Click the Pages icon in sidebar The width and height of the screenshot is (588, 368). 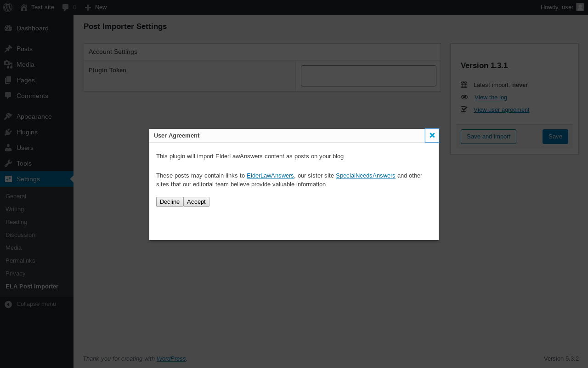click(x=8, y=80)
